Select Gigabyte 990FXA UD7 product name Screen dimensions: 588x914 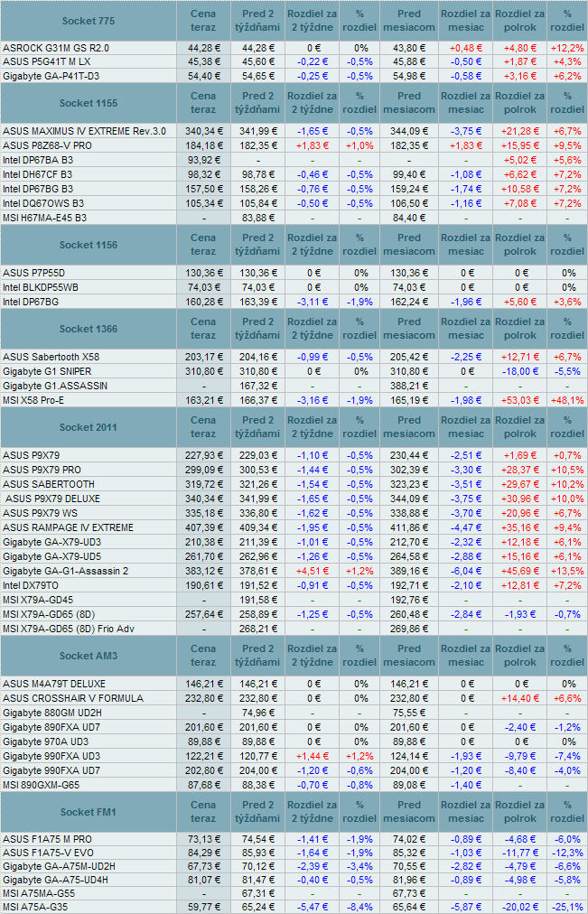(51, 770)
